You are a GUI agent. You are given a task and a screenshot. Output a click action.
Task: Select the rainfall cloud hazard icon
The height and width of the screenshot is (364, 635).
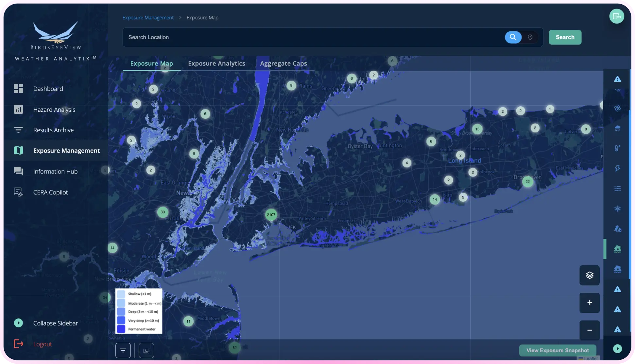point(617,128)
